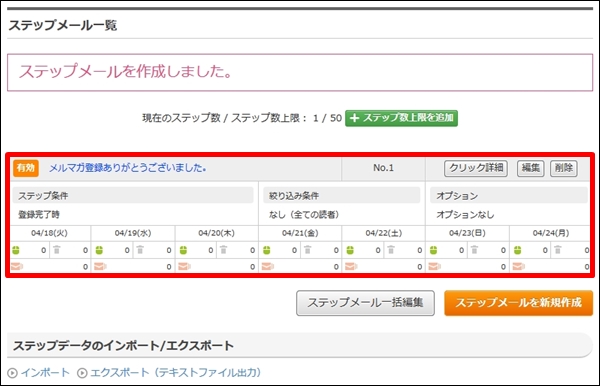Click the green mouse click icon under 04/24(月)
The height and width of the screenshot is (386, 600).
[517, 250]
